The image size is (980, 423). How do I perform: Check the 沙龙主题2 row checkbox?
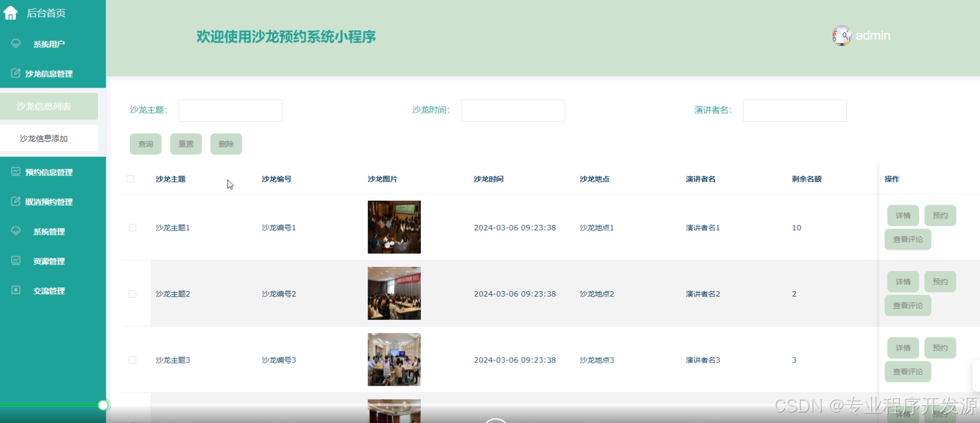coord(132,294)
